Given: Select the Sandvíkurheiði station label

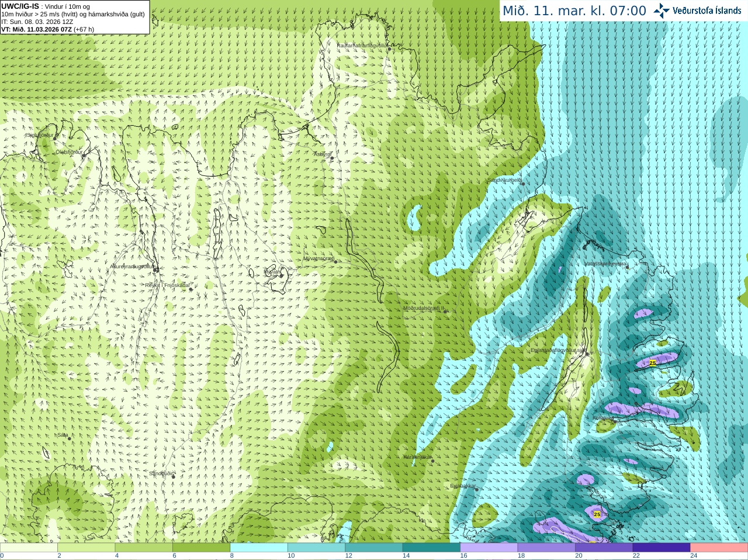Looking at the screenshot, I should (504, 181).
